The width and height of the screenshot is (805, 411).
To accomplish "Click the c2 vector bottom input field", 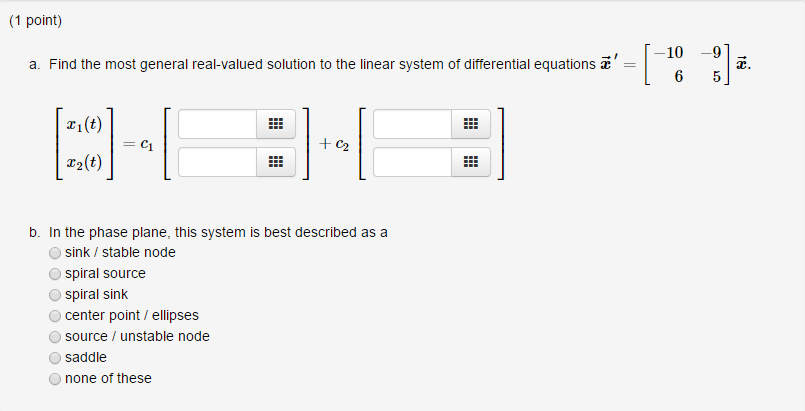I will (413, 162).
